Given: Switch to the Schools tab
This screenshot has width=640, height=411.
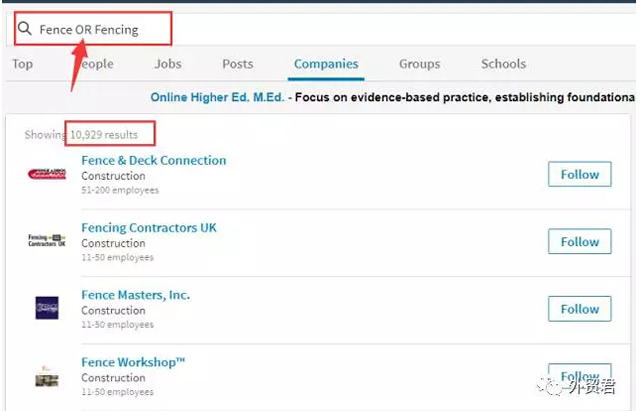Looking at the screenshot, I should point(503,64).
